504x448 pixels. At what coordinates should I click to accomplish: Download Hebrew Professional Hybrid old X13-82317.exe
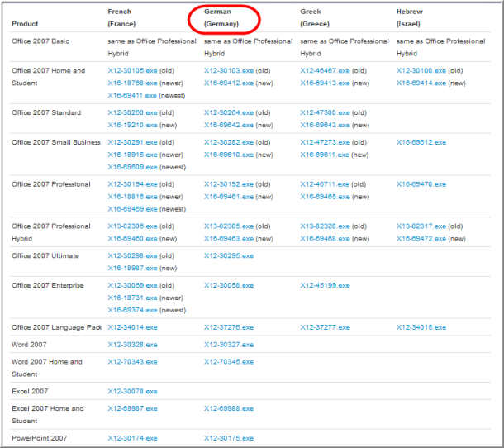421,226
